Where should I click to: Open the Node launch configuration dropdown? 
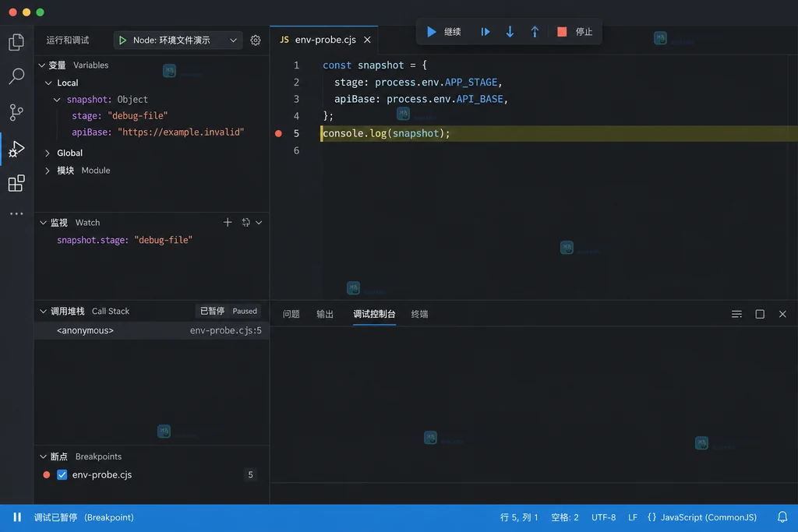(178, 41)
